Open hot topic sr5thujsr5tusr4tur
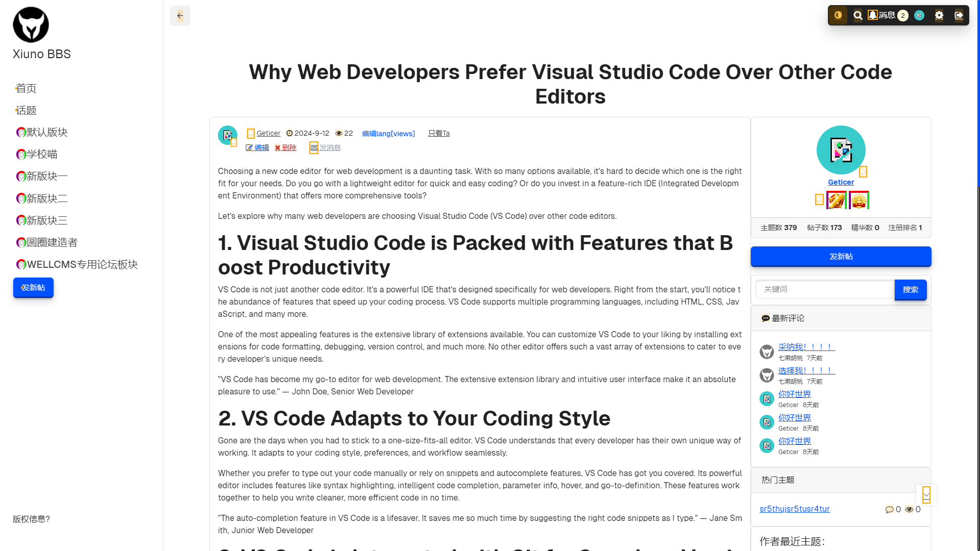 pyautogui.click(x=794, y=509)
